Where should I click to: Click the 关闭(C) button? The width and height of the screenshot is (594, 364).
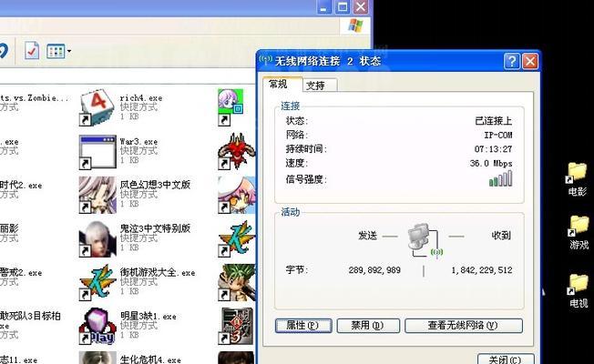pyautogui.click(x=506, y=359)
